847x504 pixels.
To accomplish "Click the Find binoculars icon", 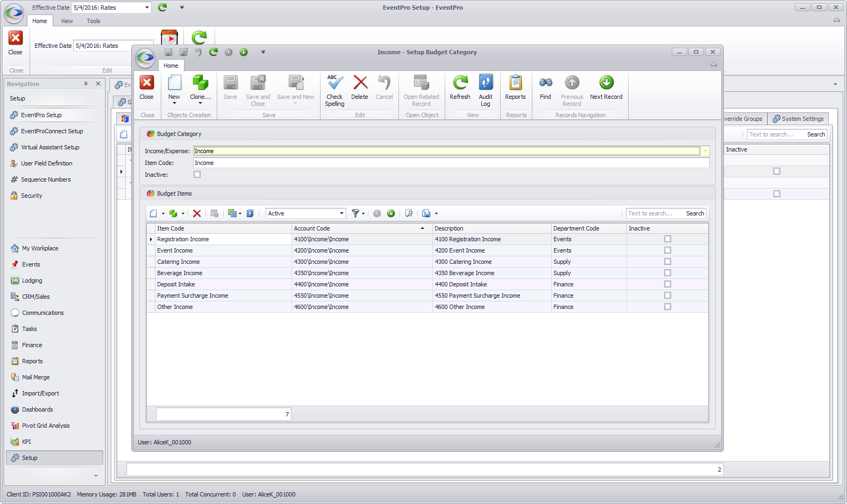I will click(x=545, y=83).
